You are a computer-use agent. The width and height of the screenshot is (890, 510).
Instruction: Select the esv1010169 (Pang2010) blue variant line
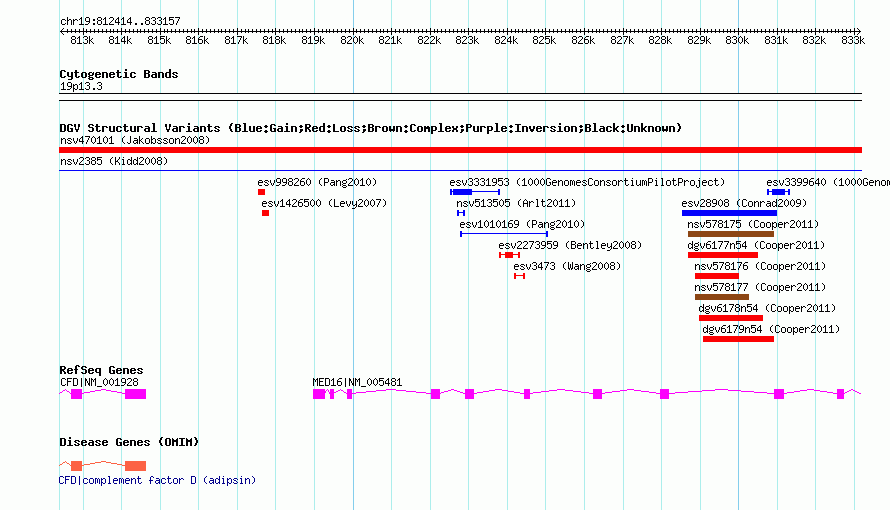click(504, 234)
